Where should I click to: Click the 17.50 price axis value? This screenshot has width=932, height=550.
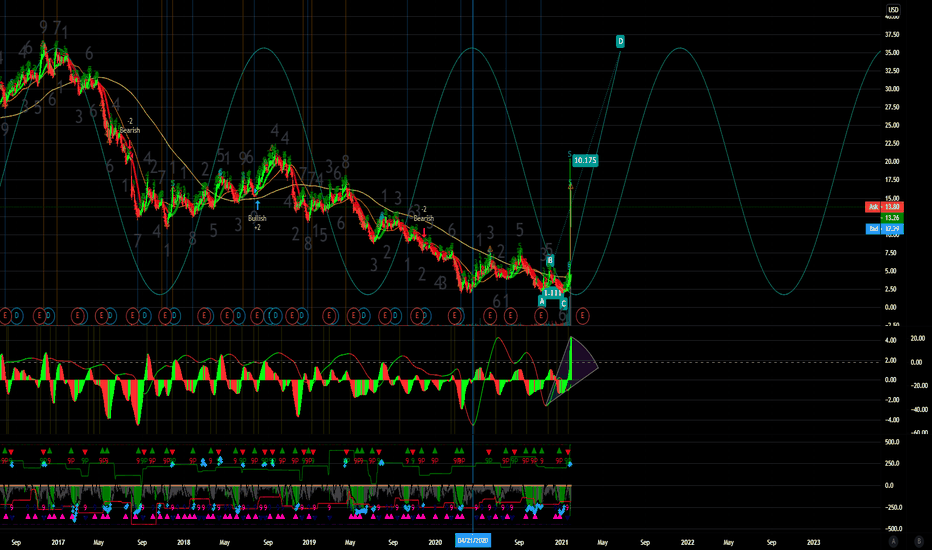[892, 180]
